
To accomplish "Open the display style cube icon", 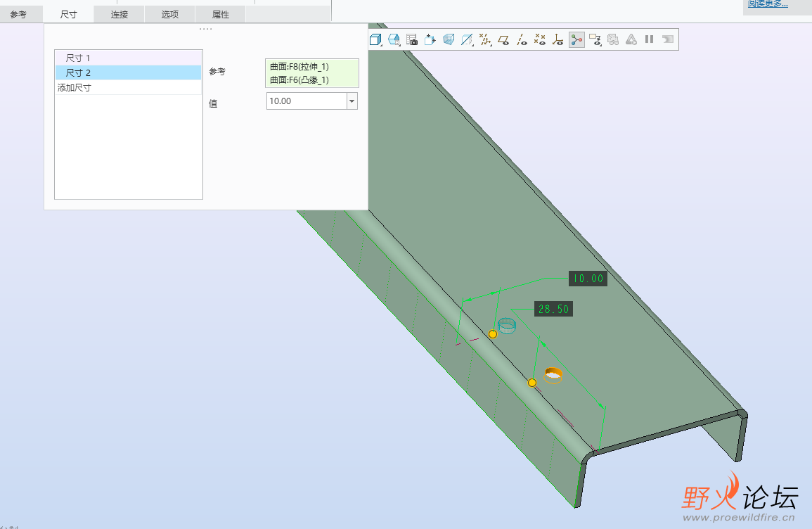I will click(375, 39).
